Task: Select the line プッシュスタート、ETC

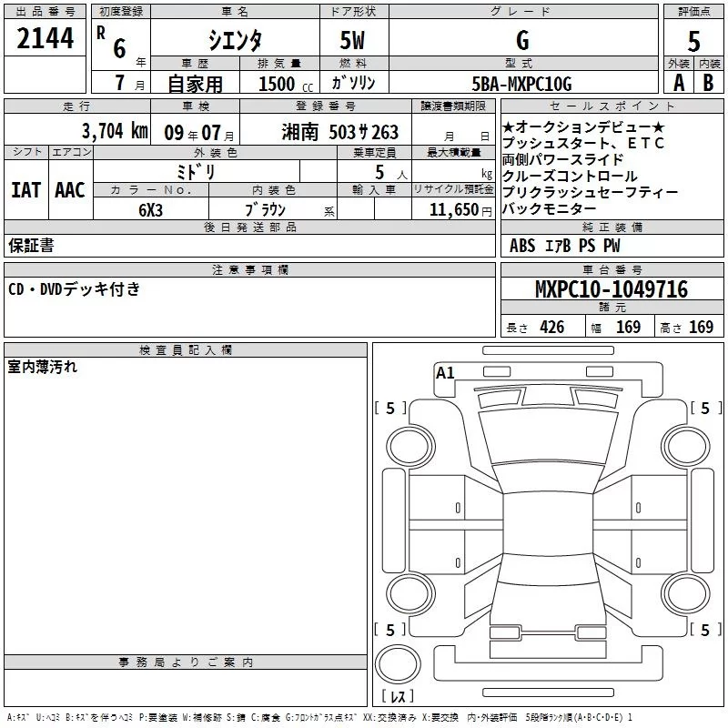Action: pos(583,143)
